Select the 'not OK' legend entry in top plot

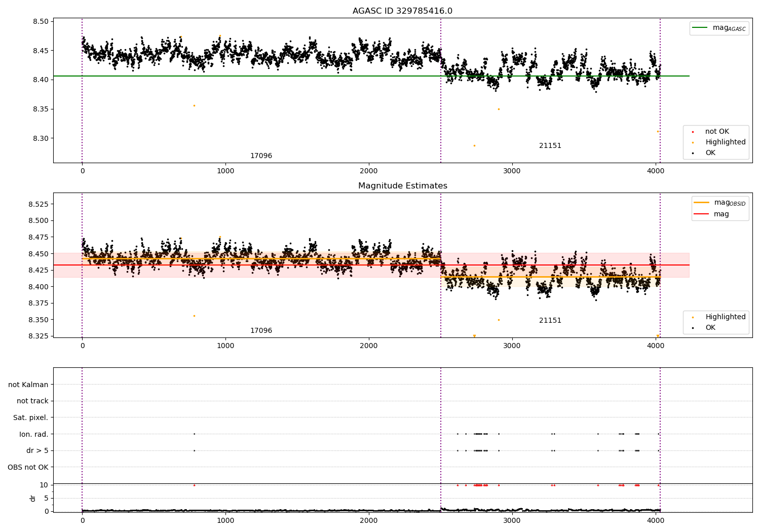[x=717, y=132]
